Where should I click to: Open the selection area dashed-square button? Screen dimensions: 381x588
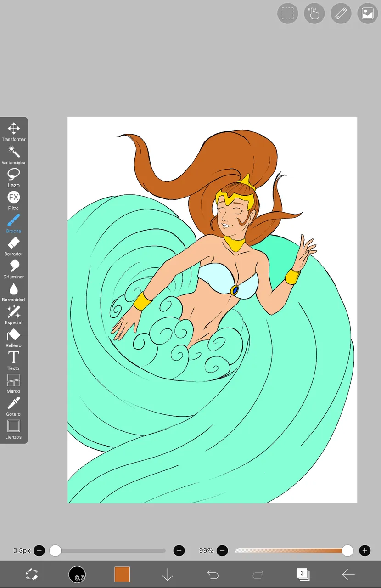tap(288, 13)
